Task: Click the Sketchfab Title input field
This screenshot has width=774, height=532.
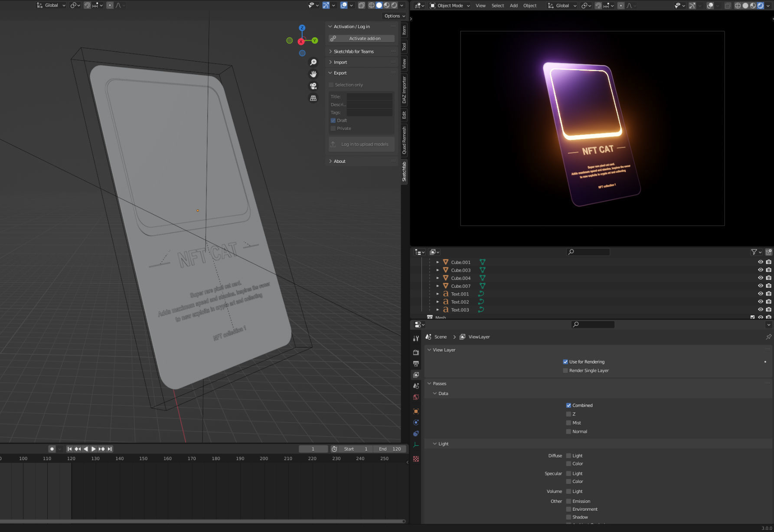Action: (369, 97)
